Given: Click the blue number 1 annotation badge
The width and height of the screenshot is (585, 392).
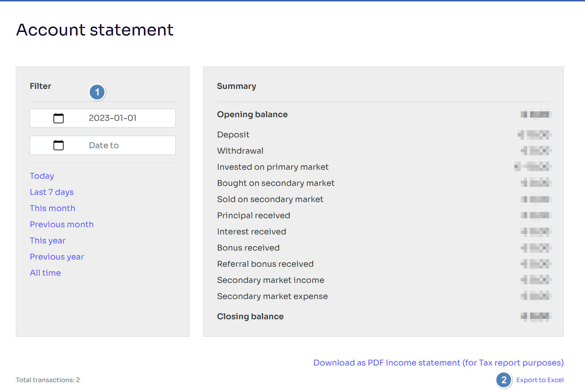Looking at the screenshot, I should pos(97,92).
